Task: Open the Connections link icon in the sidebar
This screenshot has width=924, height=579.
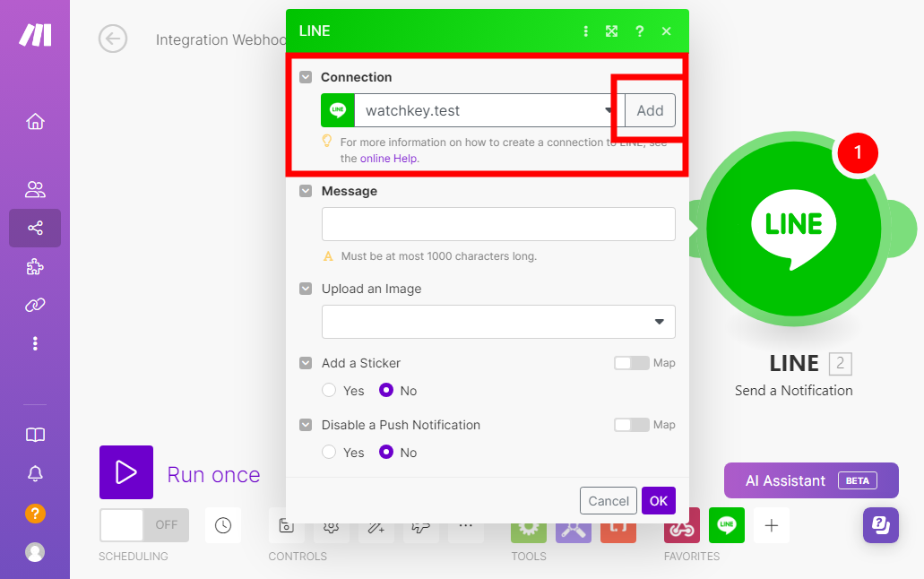Action: [x=35, y=305]
